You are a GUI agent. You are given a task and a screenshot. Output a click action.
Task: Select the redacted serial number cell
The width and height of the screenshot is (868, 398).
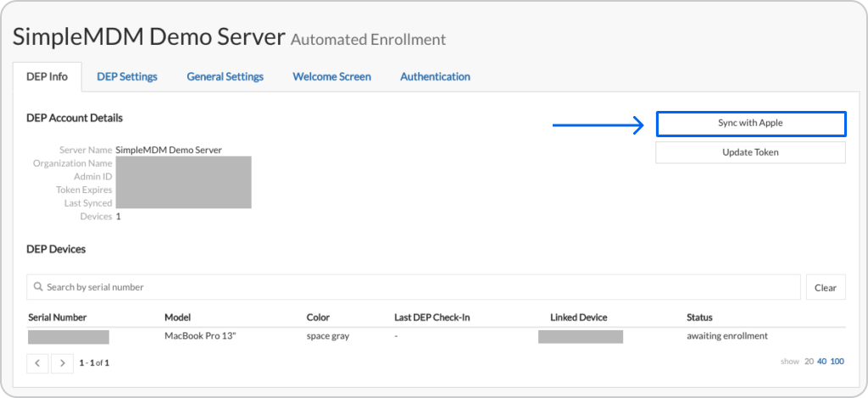68,336
